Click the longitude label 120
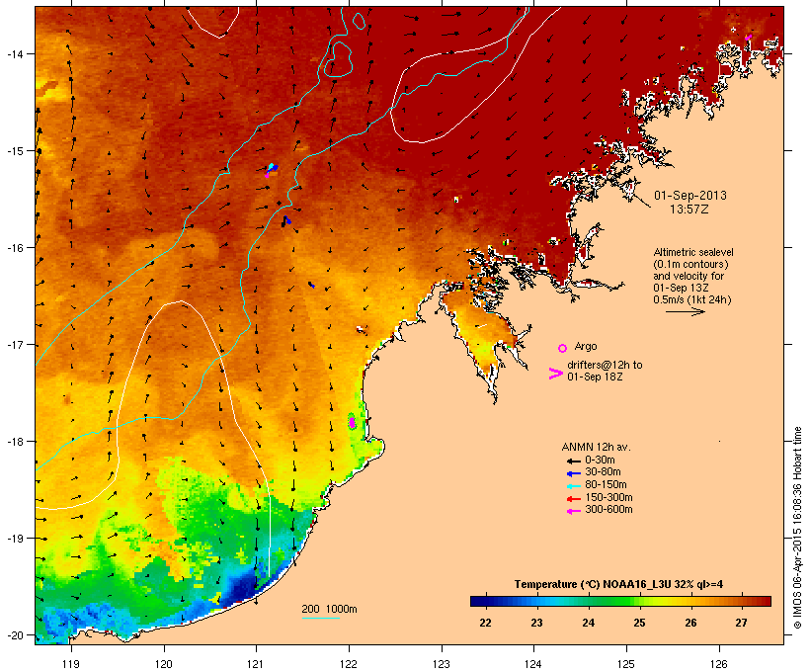Viewport: 810px width, 672px height. point(164,664)
